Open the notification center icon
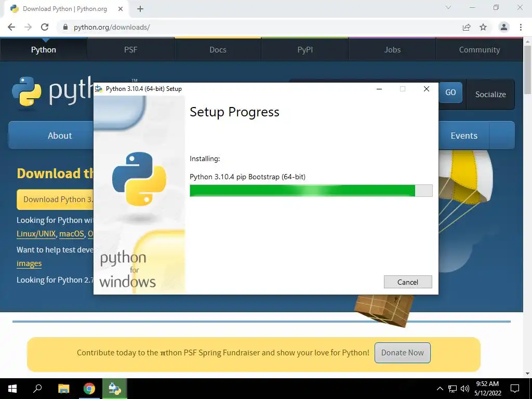This screenshot has height=399, width=532. click(x=515, y=389)
